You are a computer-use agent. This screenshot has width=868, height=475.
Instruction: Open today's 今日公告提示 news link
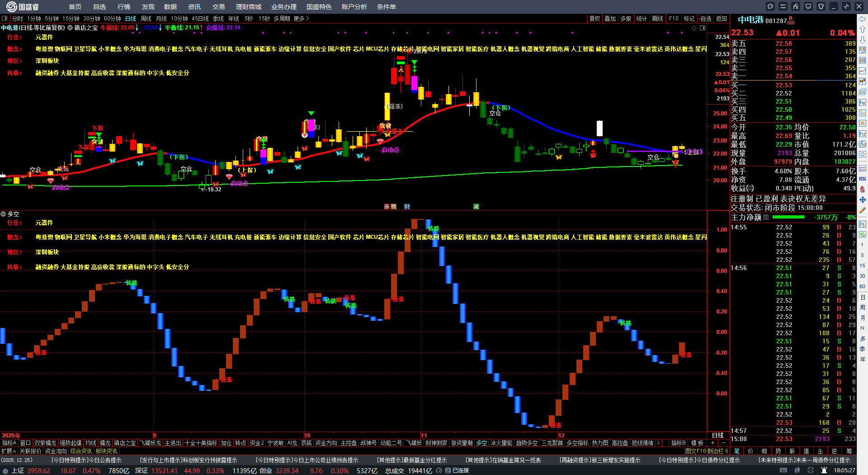(86, 460)
